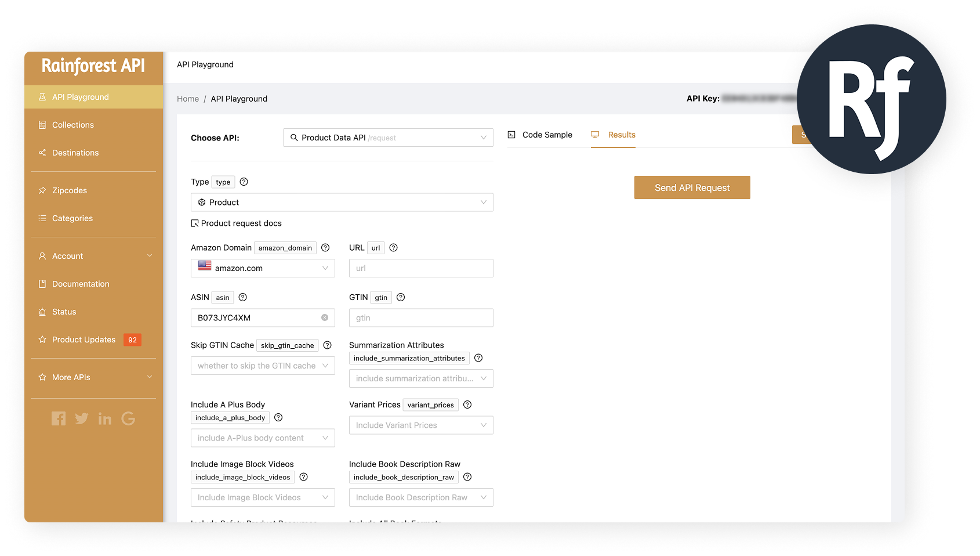Show help for Include A Plus Body
Image resolution: width=980 pixels, height=556 pixels.
coord(278,417)
